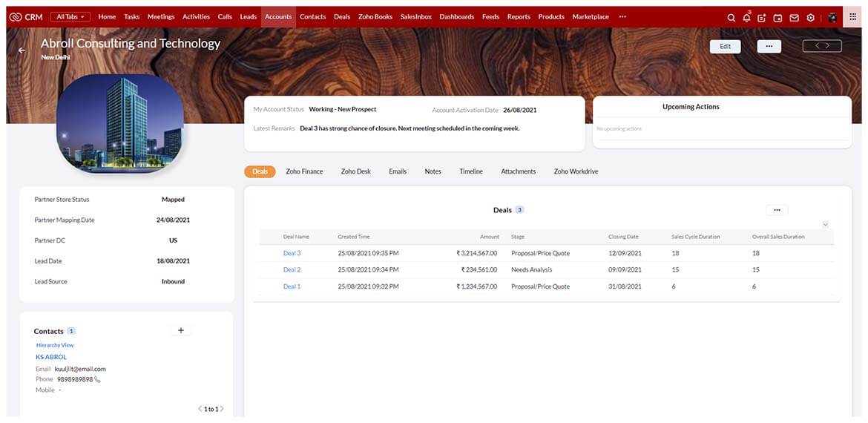Switch to the Zoho Finance tab
The height and width of the screenshot is (423, 868).
(304, 171)
